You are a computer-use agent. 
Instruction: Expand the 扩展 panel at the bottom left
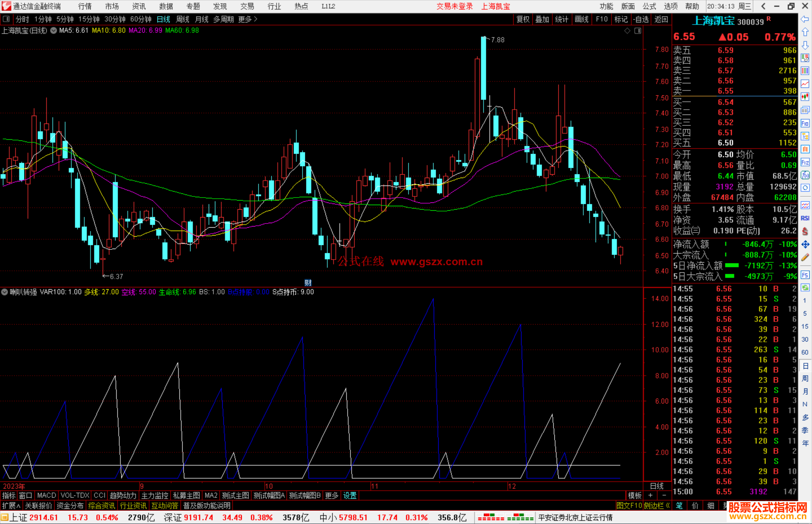[x=11, y=506]
